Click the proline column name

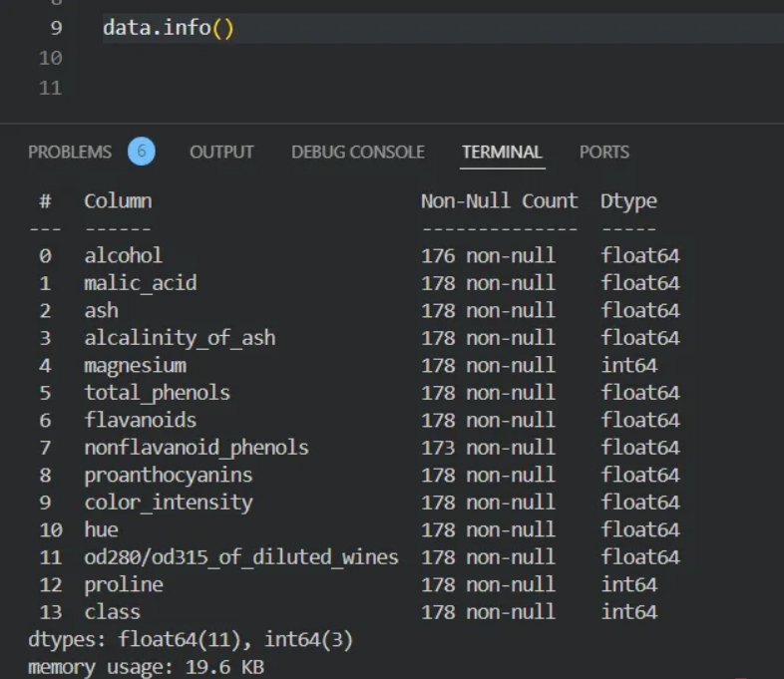(124, 585)
